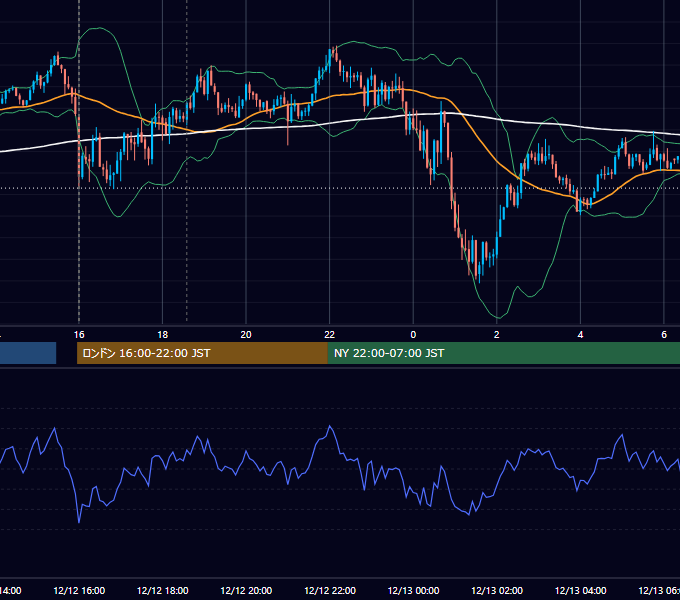
Task: Click the blue session bar before London
Action: tap(28, 353)
